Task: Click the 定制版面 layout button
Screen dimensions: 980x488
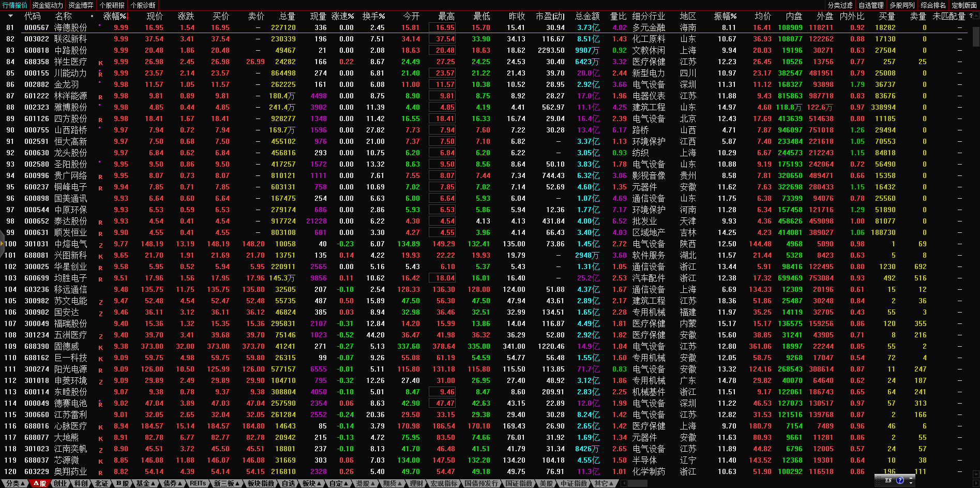Action: [964, 5]
